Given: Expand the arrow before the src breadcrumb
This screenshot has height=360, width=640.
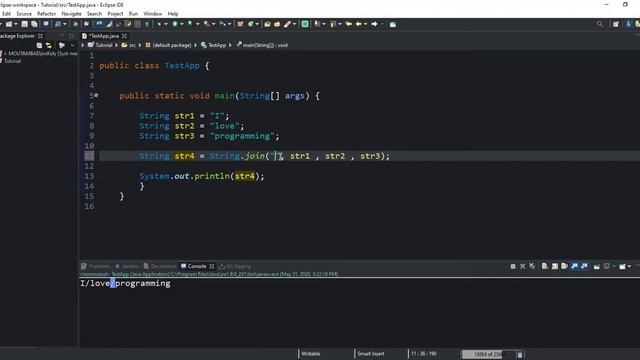Looking at the screenshot, I should (117, 45).
